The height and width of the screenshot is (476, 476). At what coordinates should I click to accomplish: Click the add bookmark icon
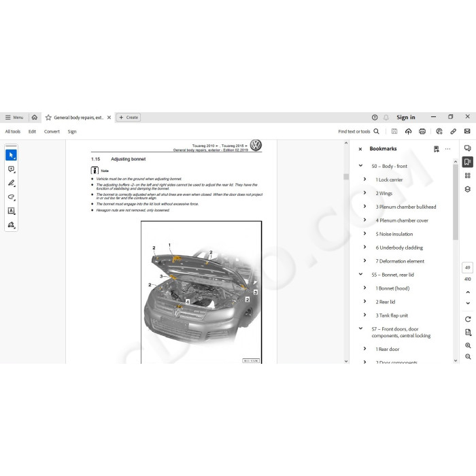click(x=437, y=149)
